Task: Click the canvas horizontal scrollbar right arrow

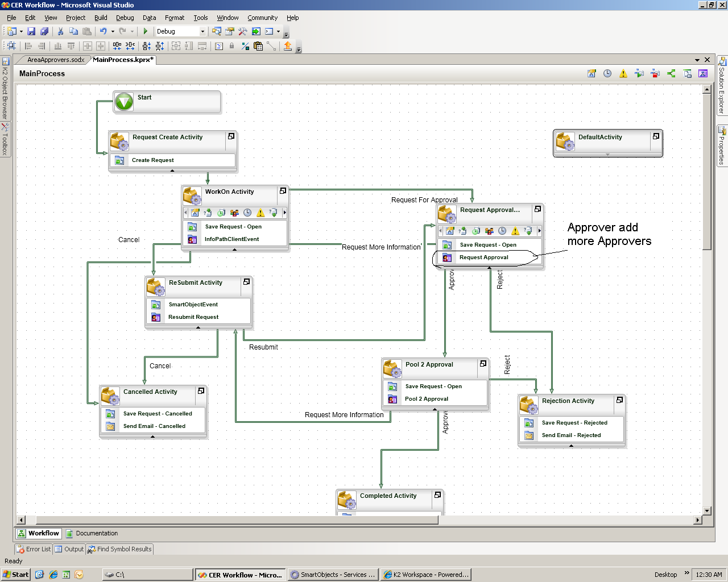Action: tap(698, 519)
